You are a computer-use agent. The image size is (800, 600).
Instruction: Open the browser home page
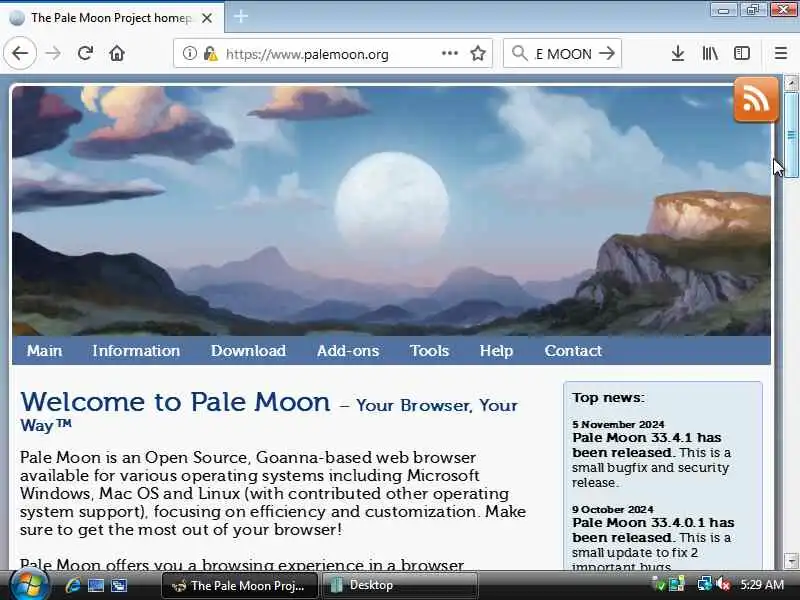point(117,53)
